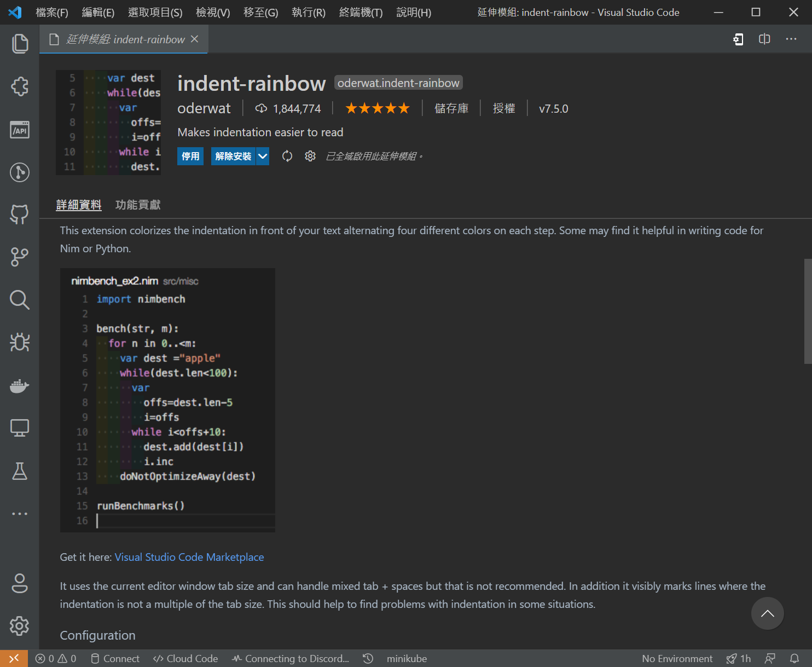
Task: Open the Source Control view
Action: point(20,257)
